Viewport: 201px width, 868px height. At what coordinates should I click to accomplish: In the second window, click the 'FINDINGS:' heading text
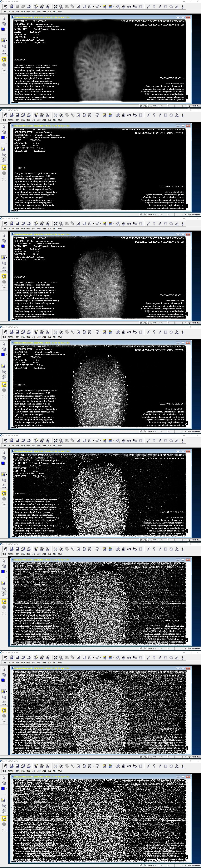(x=20, y=168)
